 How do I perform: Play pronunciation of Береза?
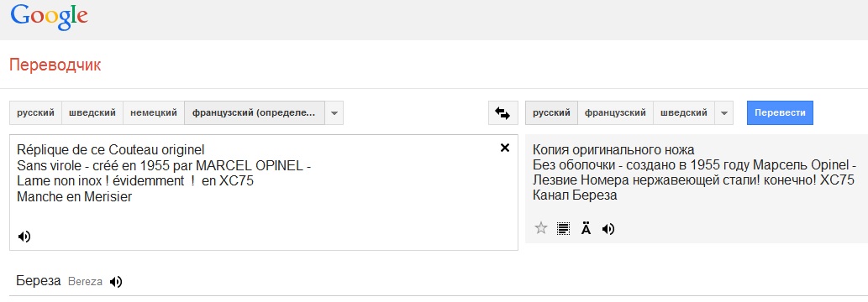116,282
